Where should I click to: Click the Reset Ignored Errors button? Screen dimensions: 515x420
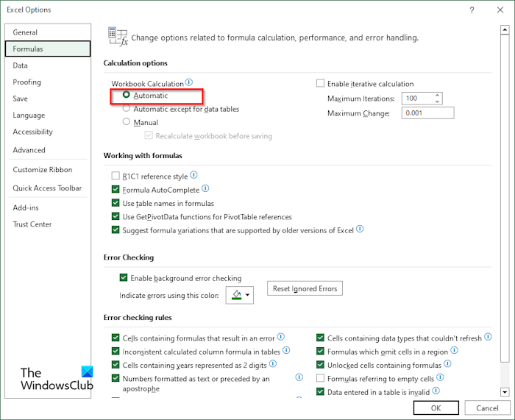pyautogui.click(x=305, y=288)
